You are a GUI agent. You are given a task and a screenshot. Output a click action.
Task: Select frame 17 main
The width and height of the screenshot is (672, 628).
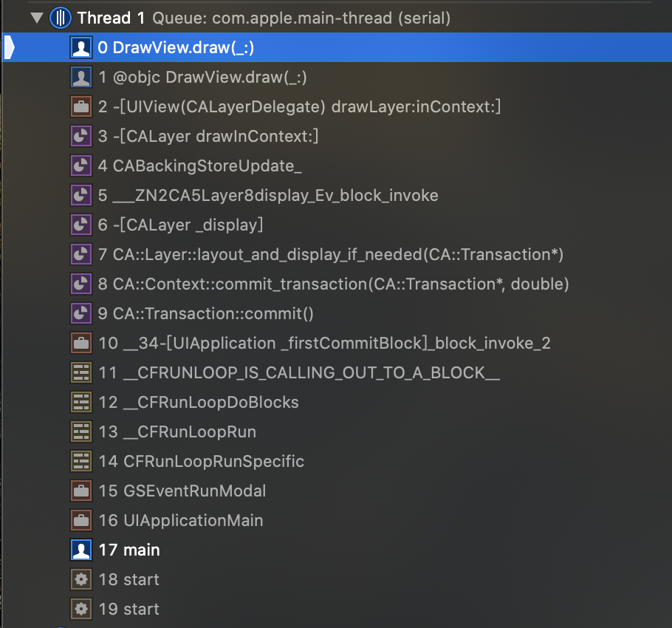[337, 550]
